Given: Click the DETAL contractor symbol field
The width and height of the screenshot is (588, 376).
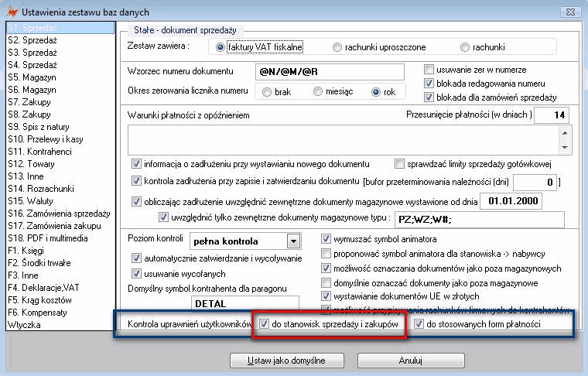Looking at the screenshot, I should (x=245, y=303).
